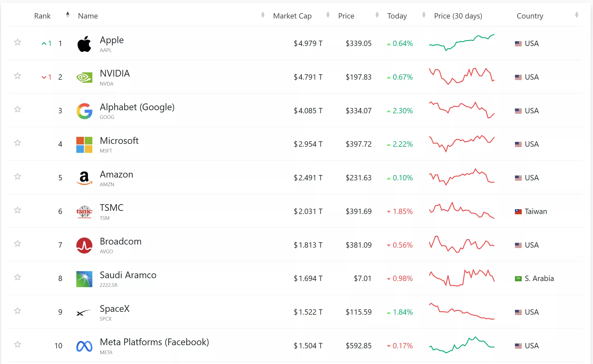Click the Name column header
Image resolution: width=593 pixels, height=364 pixels.
(x=88, y=16)
